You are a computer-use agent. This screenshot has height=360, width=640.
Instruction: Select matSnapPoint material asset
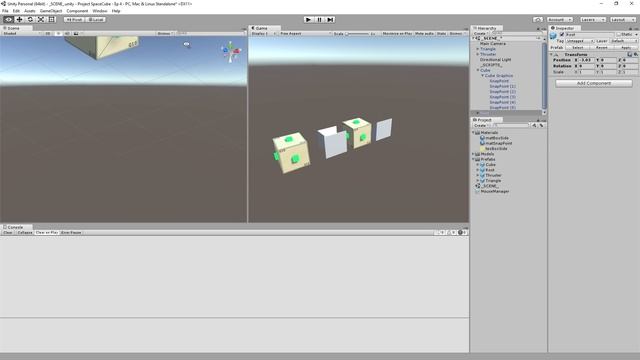496,143
